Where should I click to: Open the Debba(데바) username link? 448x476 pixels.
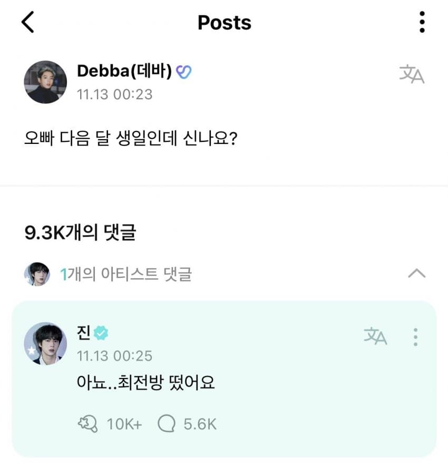coord(124,72)
